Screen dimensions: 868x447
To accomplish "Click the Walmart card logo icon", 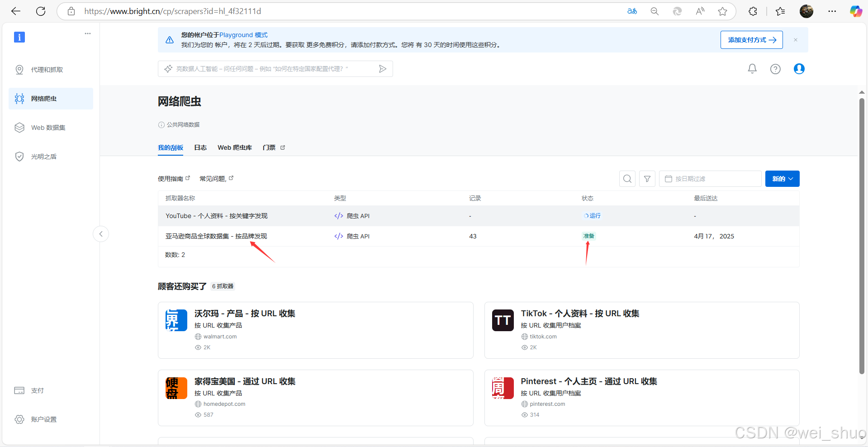I will pyautogui.click(x=176, y=320).
